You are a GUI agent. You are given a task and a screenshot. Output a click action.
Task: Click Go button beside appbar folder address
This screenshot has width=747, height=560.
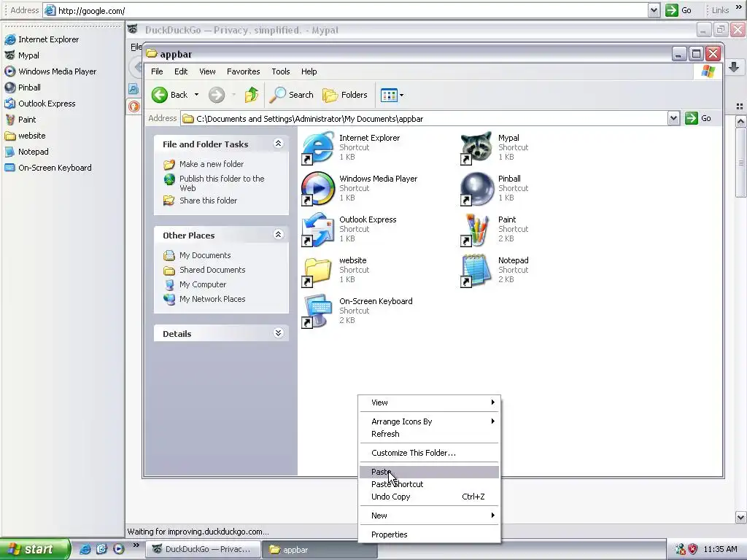coord(698,118)
